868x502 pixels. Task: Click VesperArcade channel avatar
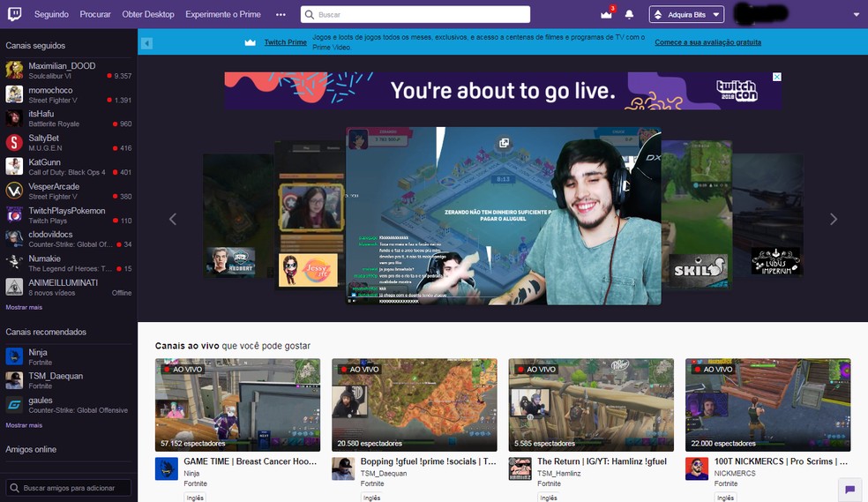pyautogui.click(x=14, y=191)
